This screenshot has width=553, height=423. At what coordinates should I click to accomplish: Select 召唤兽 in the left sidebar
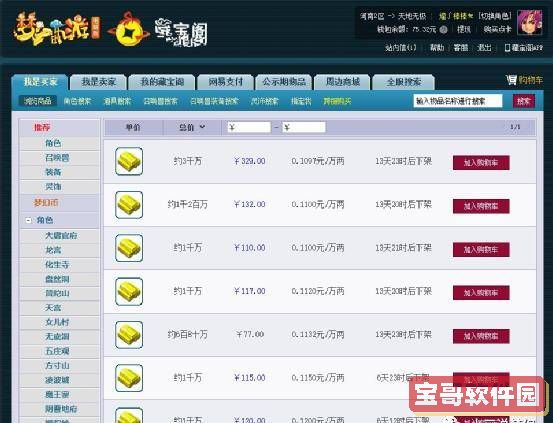(57, 158)
